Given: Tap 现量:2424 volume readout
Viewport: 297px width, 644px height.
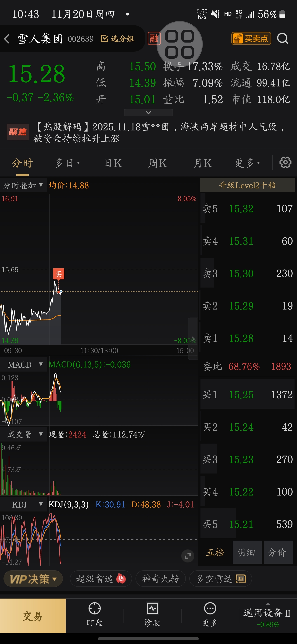Looking at the screenshot, I should pyautogui.click(x=67, y=434).
